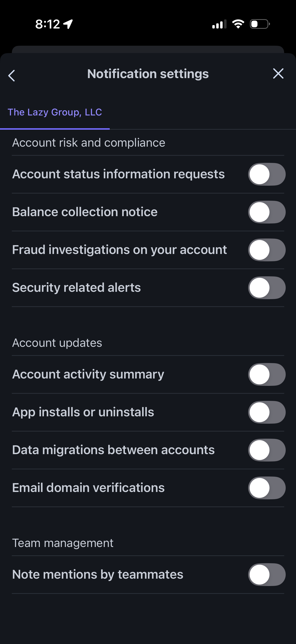
Task: Turn on Balance collection notice switch
Action: (x=267, y=212)
